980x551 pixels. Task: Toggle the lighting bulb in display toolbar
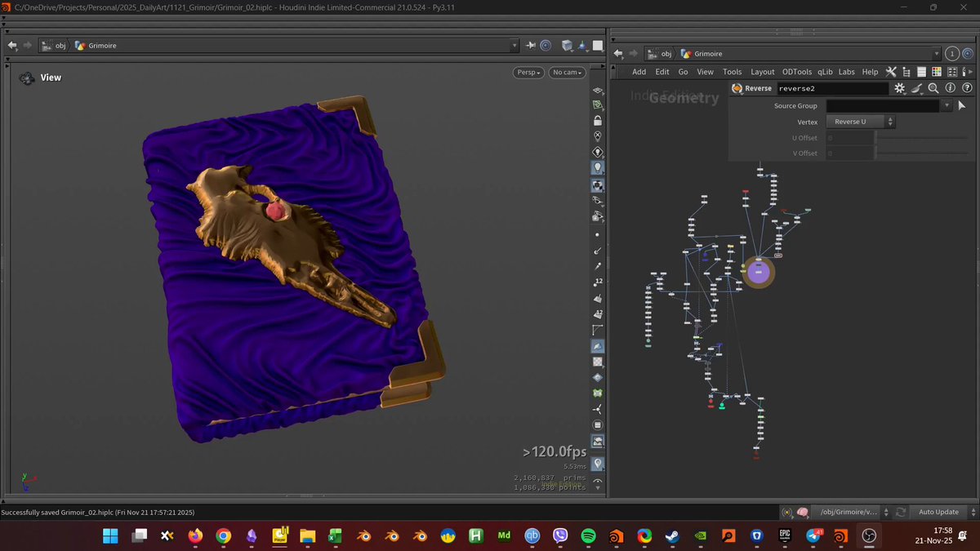598,167
